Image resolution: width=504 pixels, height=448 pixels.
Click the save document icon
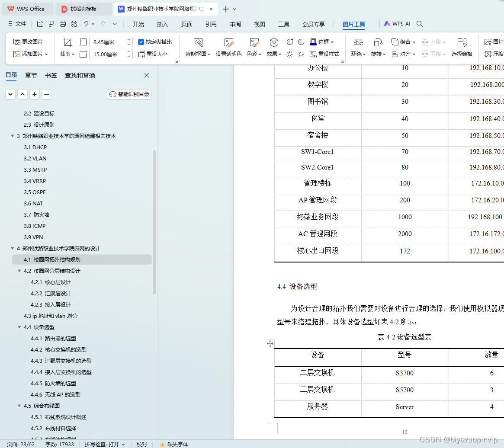click(x=40, y=24)
